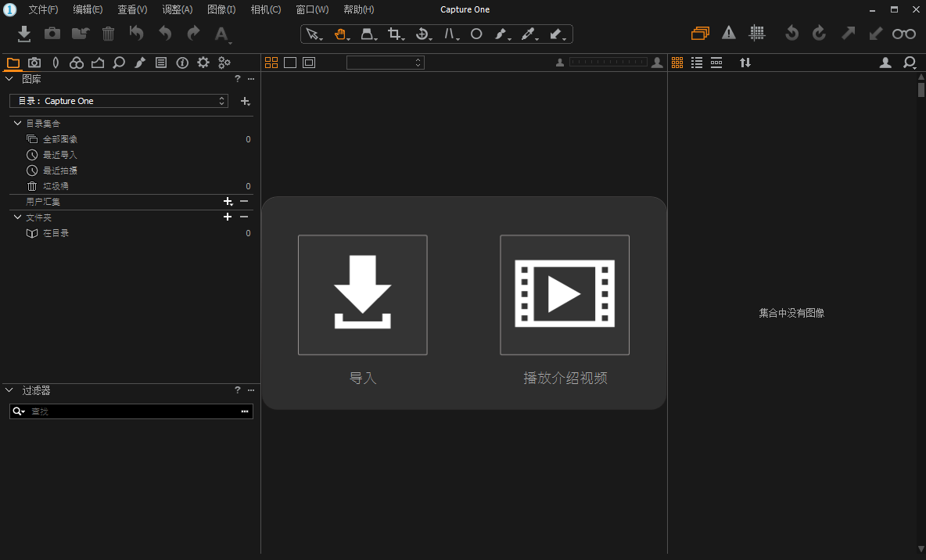Select the Spot removal circle tool
This screenshot has width=926, height=560.
click(x=476, y=34)
